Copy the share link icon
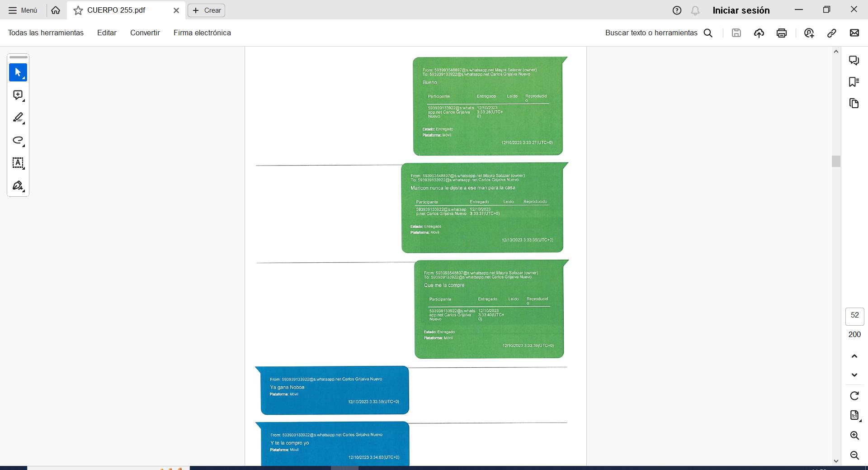 pos(832,33)
